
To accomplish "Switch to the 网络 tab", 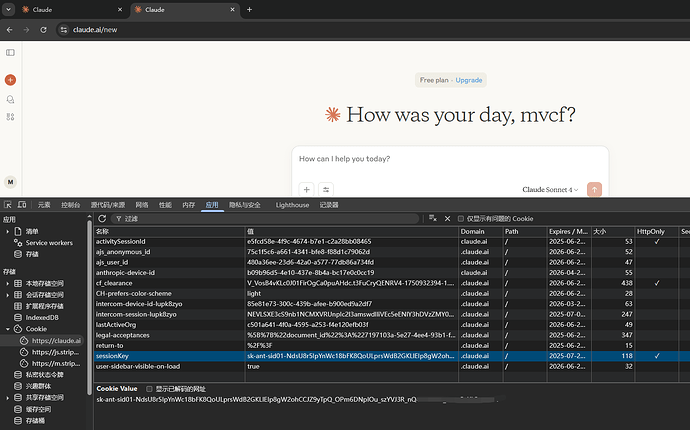I will pos(142,205).
